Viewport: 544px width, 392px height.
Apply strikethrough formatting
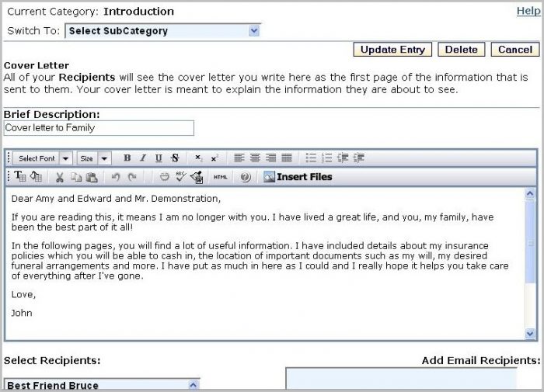[175, 158]
